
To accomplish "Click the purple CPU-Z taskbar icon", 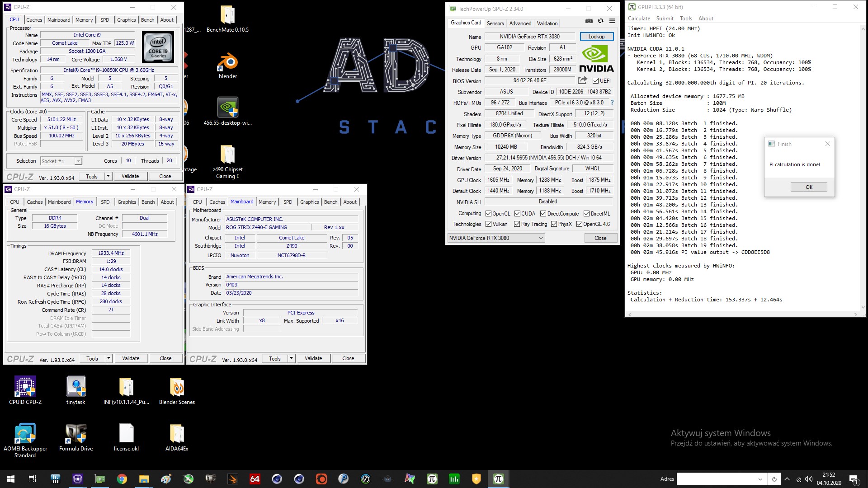I will pos(78,479).
